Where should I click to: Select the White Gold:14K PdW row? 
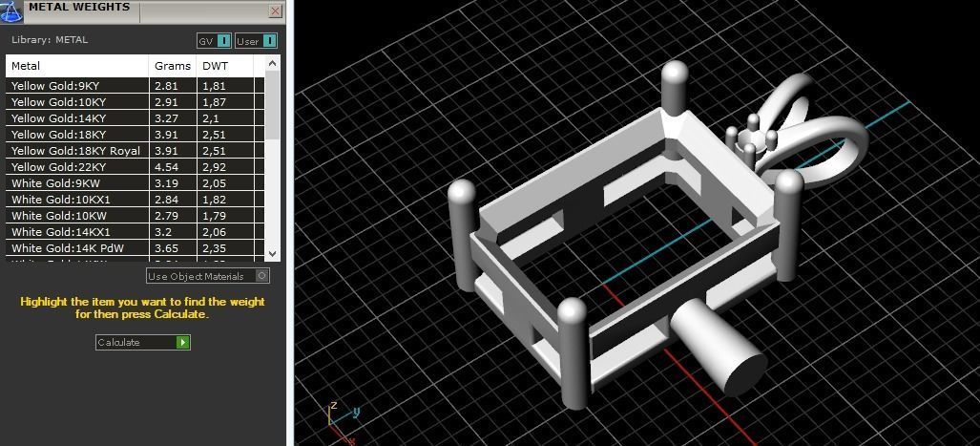click(135, 248)
